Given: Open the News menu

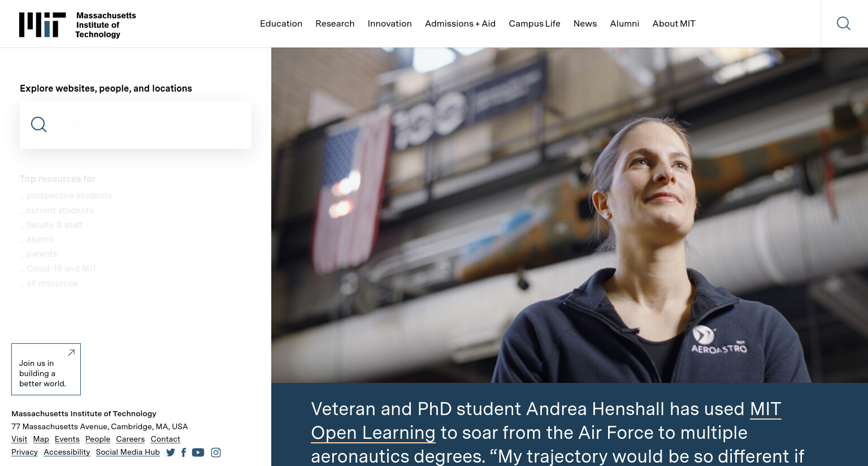Looking at the screenshot, I should pos(585,24).
